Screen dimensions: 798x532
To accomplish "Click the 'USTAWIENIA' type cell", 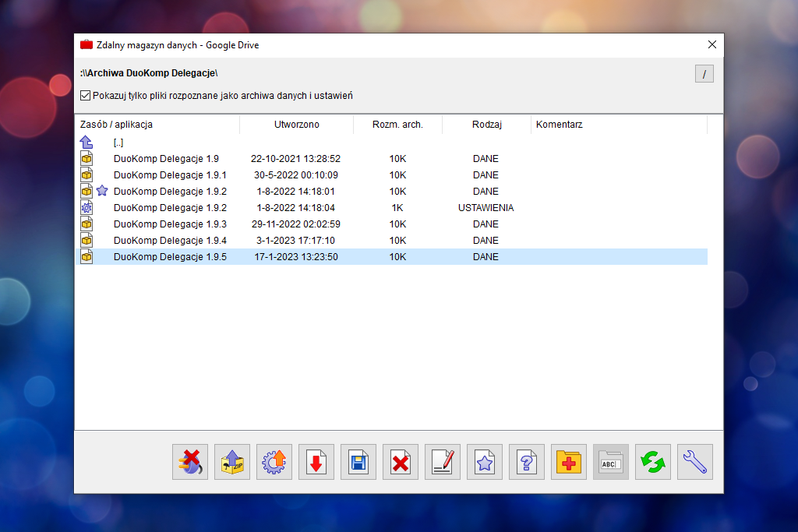I will click(486, 207).
